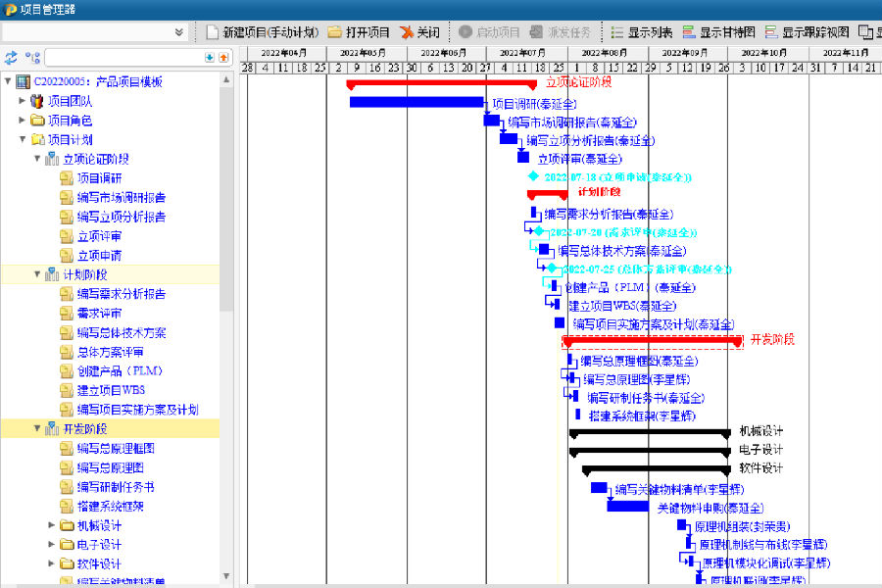Select 立项评审 in the tree
Screen dimensions: 882x588
(x=100, y=236)
